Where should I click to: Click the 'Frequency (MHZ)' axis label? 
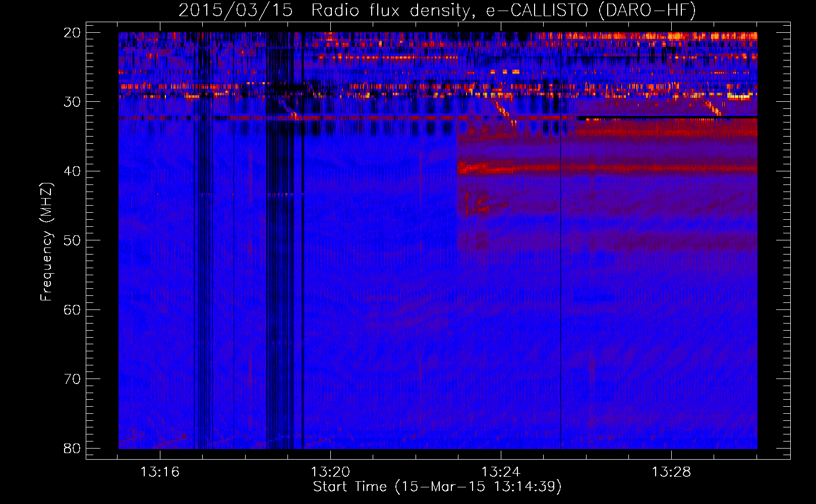[x=47, y=242]
